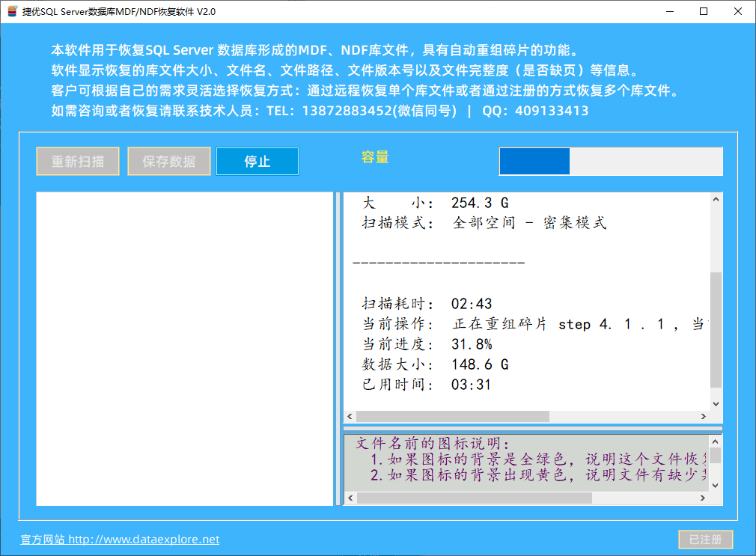Click the 容量 (Capacity) label
Image resolution: width=756 pixels, height=556 pixels.
click(375, 157)
